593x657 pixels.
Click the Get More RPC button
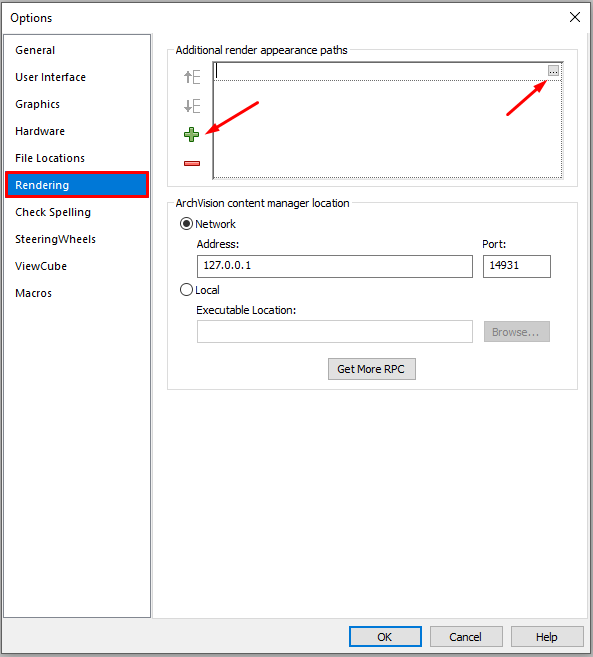372,369
